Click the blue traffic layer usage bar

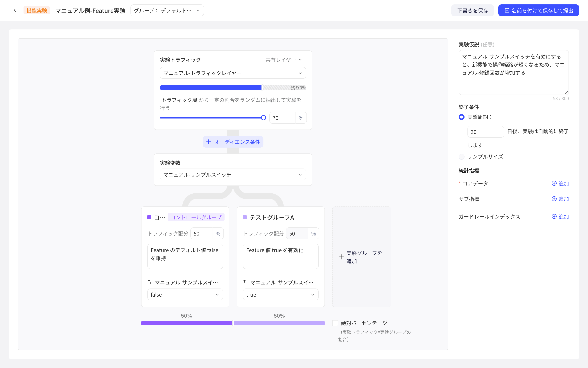(x=211, y=88)
